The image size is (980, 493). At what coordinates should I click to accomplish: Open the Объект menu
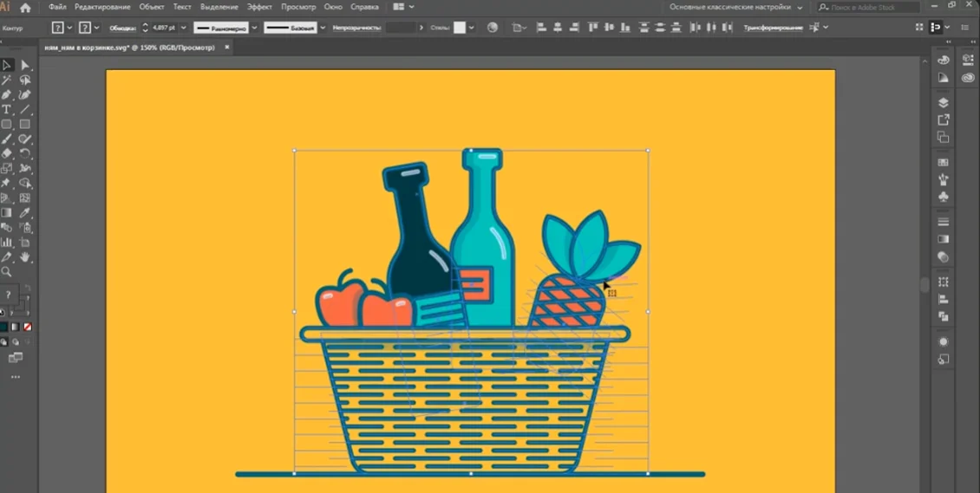pyautogui.click(x=152, y=8)
